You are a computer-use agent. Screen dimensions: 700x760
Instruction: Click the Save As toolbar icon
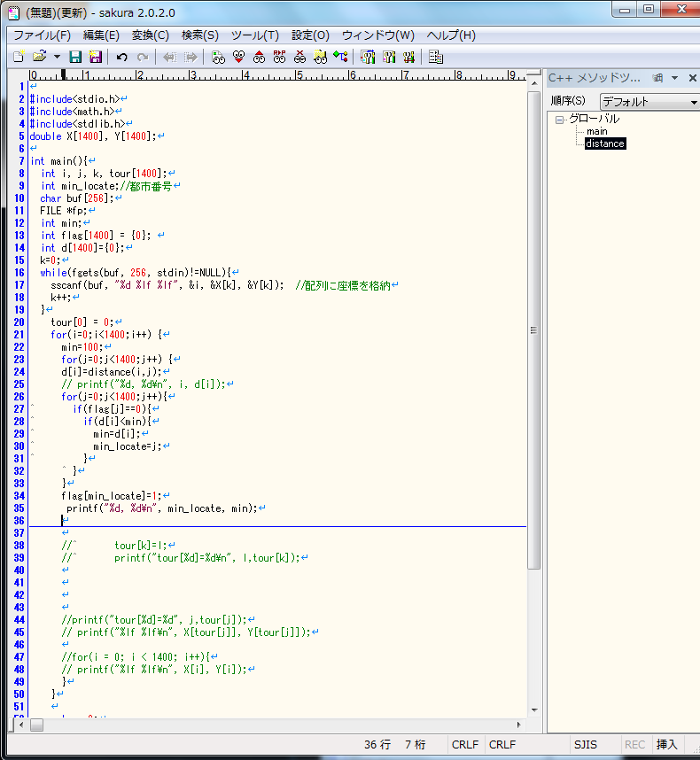(x=95, y=57)
